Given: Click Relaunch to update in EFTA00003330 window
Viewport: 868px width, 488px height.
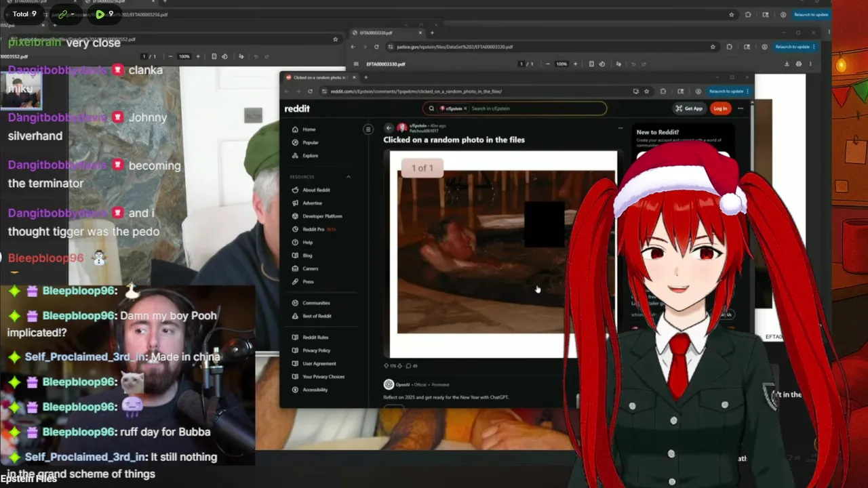Looking at the screenshot, I should (794, 47).
